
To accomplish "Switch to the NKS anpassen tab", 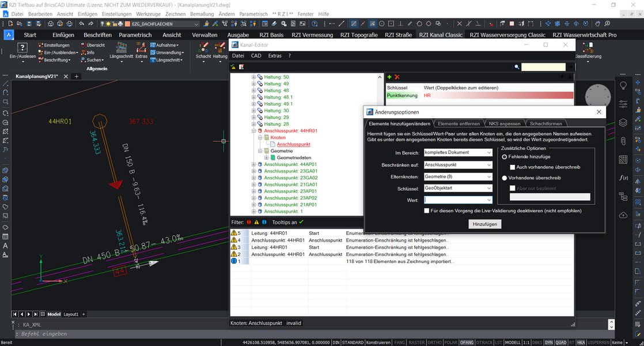I will (x=505, y=123).
